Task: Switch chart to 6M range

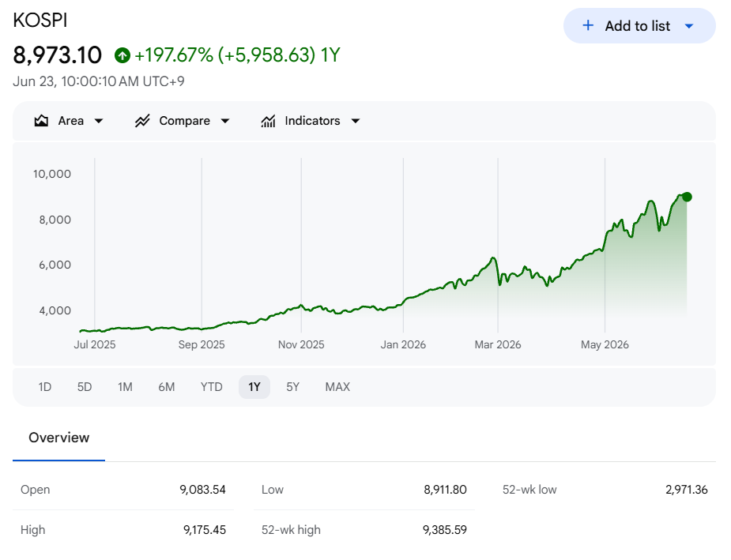Action: point(167,387)
